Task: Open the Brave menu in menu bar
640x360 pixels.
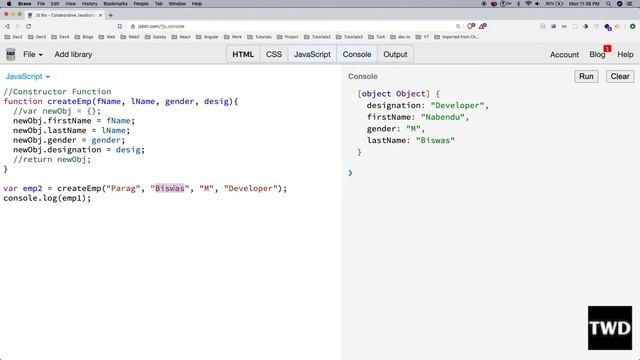Action: 24,4
